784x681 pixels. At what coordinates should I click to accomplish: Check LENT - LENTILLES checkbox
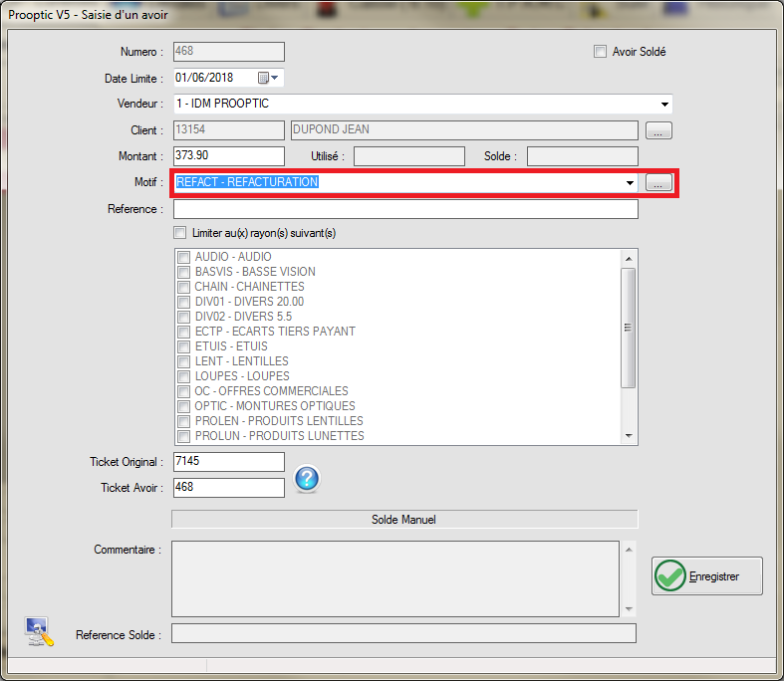[184, 361]
